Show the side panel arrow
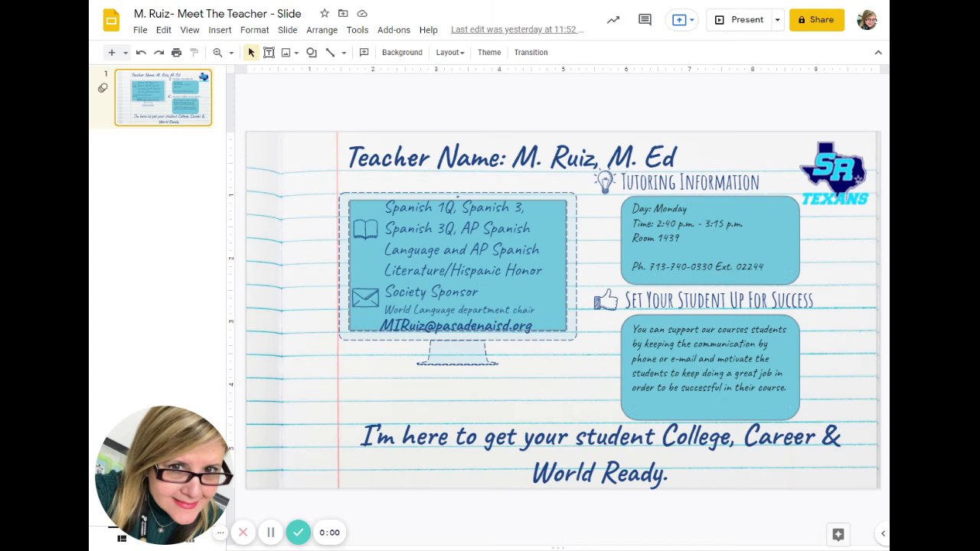This screenshot has width=980, height=551. coord(883,534)
